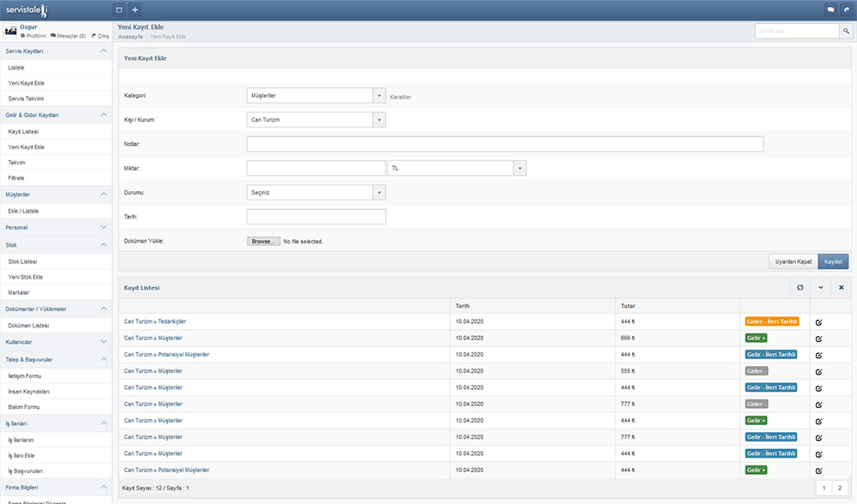
Task: Collapse the Kayıt Listesi panel with chevron
Action: pyautogui.click(x=820, y=287)
